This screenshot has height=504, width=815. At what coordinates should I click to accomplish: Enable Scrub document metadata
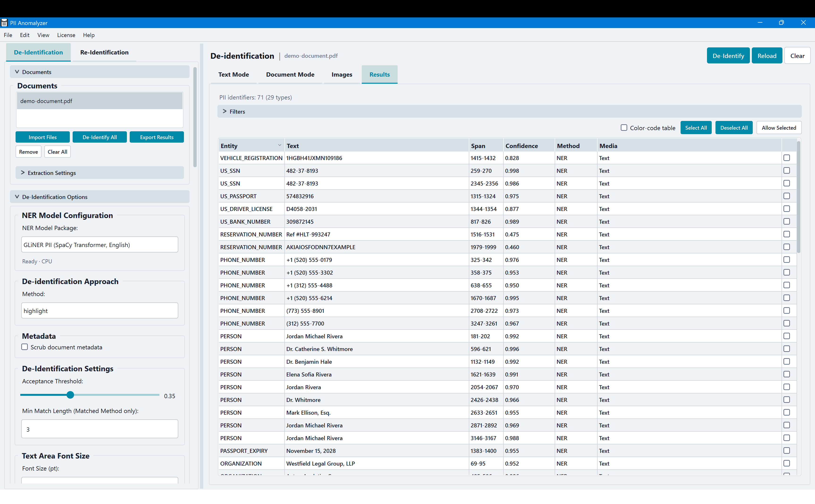pos(25,347)
